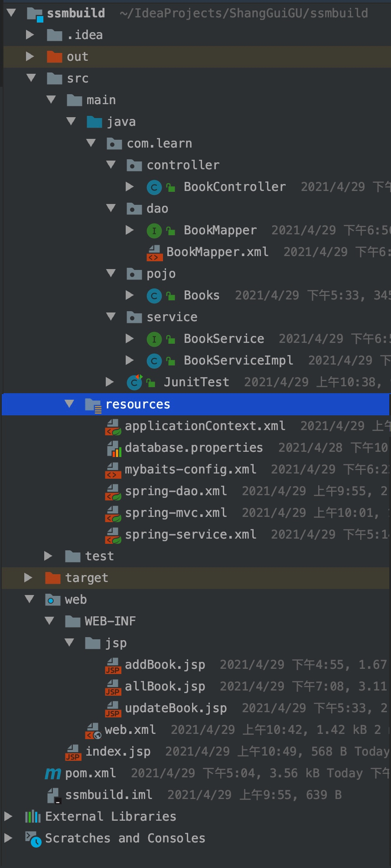Select the ssmbuild.iml file
The image size is (391, 868).
(x=108, y=795)
